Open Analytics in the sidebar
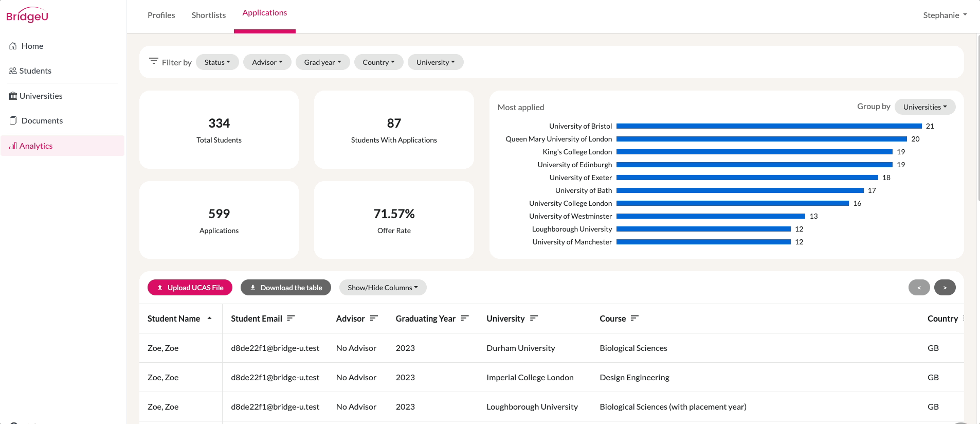The height and width of the screenshot is (424, 980). tap(63, 146)
